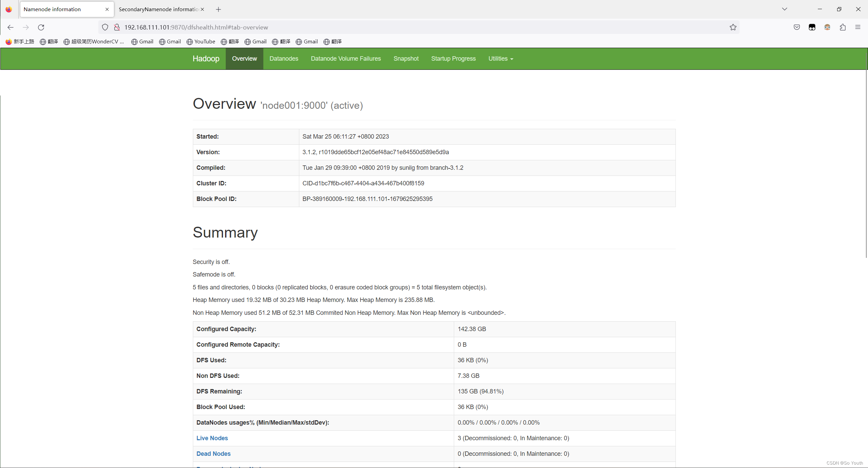Open Datanode Volume Failures tab
The height and width of the screenshot is (468, 868).
pos(346,59)
